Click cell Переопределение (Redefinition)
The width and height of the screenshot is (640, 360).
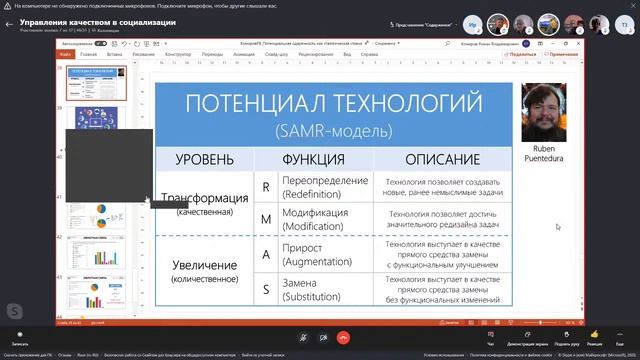pos(325,187)
